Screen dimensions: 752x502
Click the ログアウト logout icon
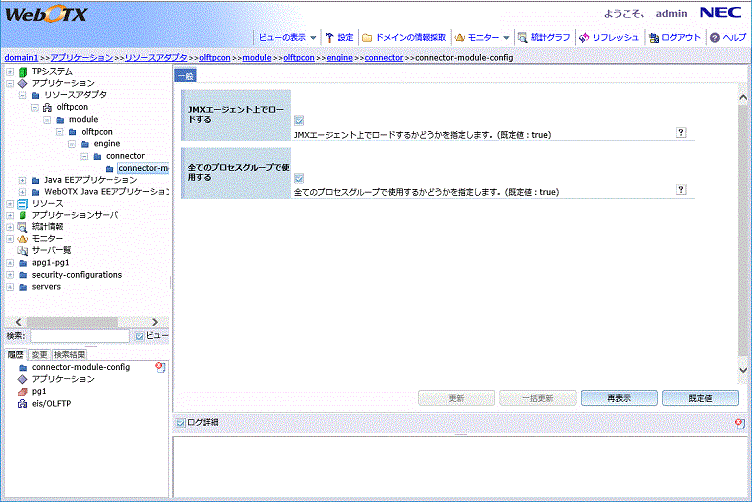[x=653, y=37]
